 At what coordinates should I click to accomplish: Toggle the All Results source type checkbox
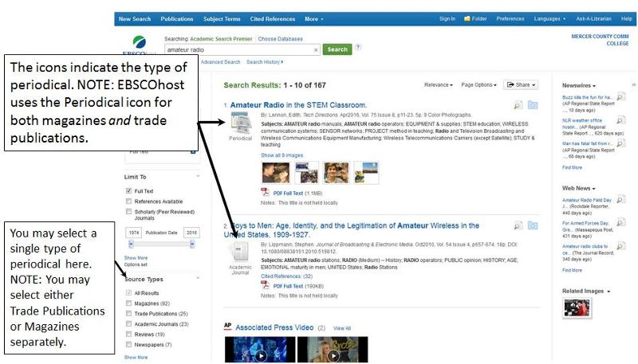pyautogui.click(x=128, y=293)
